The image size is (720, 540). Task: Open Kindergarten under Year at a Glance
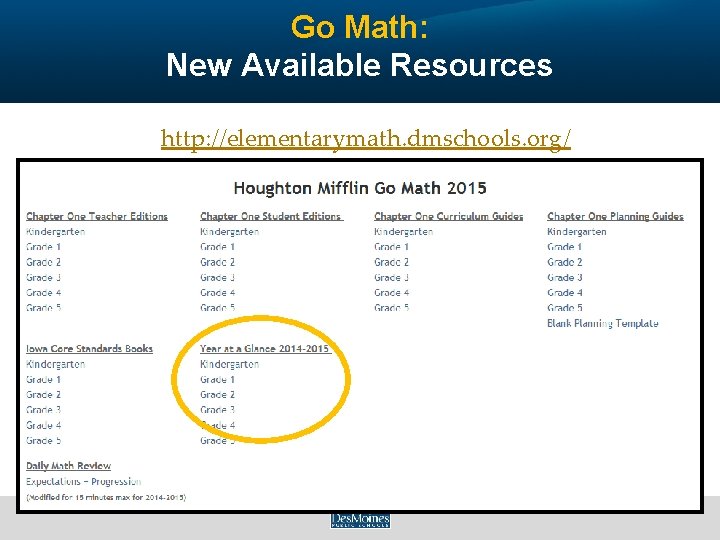(x=230, y=365)
